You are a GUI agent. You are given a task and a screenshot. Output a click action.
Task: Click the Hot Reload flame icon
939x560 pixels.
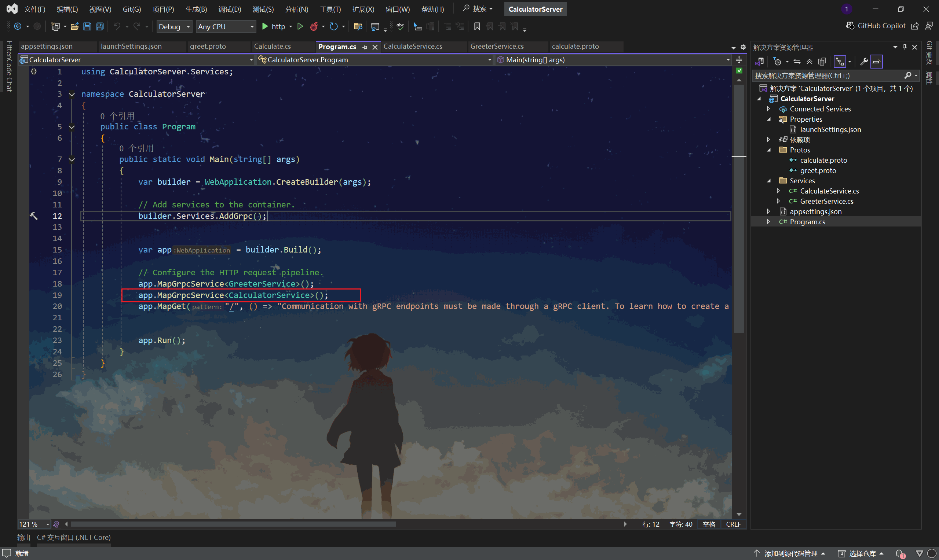point(314,26)
